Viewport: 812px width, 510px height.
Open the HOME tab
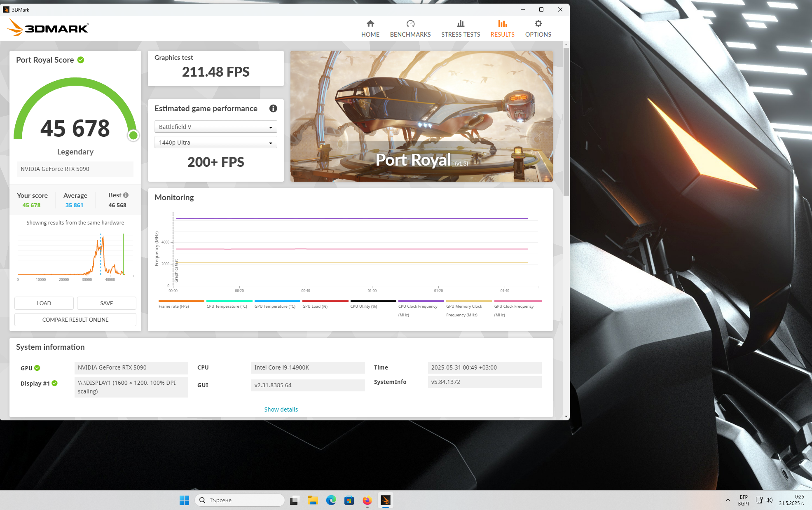(370, 28)
